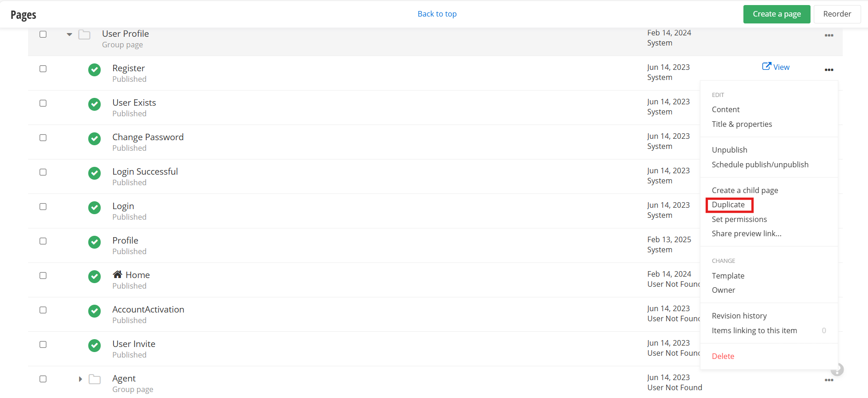The image size is (868, 398).
Task: Tick the checkbox for User Profile row
Action: point(43,34)
